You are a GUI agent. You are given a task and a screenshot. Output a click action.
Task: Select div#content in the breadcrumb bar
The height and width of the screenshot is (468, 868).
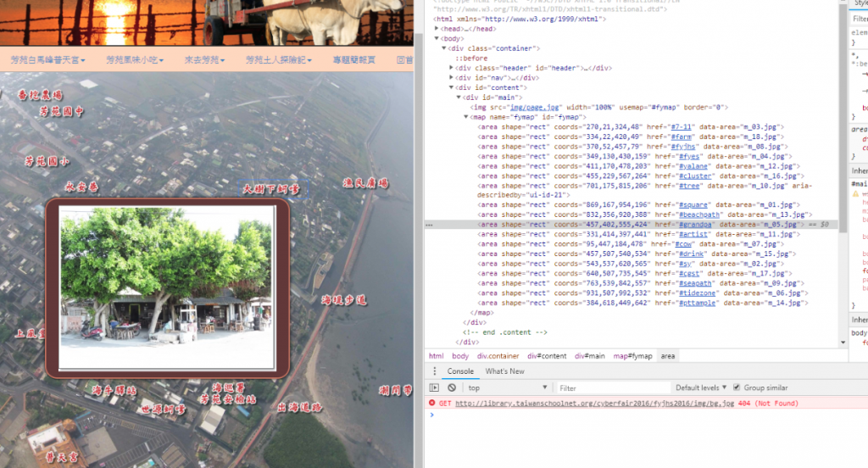(x=547, y=356)
